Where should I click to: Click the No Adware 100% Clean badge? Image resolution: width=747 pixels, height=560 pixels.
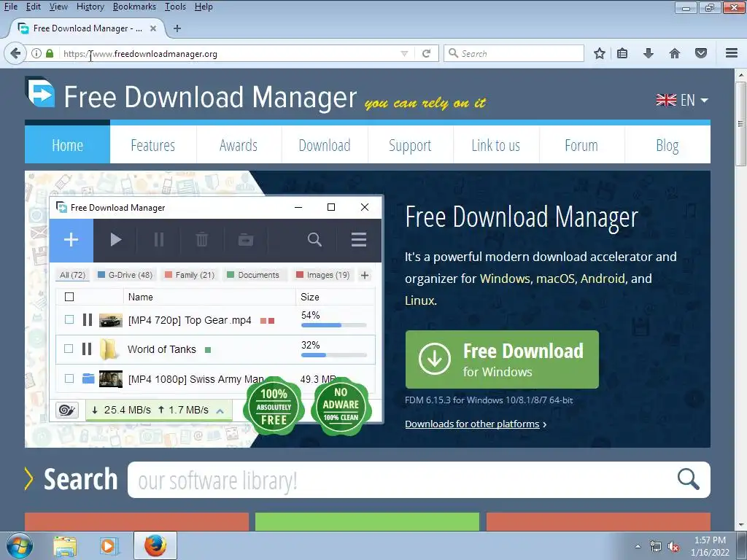[341, 406]
